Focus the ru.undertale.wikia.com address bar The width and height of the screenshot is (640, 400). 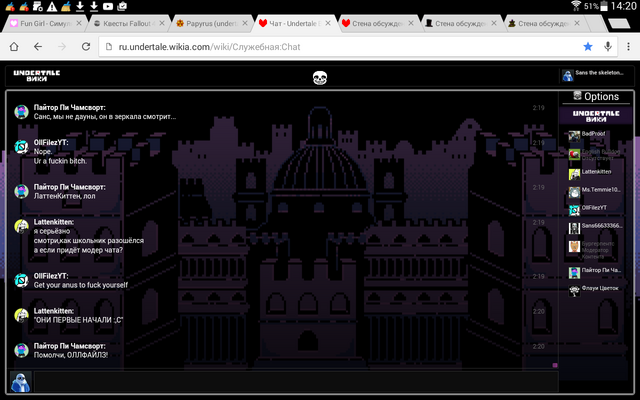[341, 47]
